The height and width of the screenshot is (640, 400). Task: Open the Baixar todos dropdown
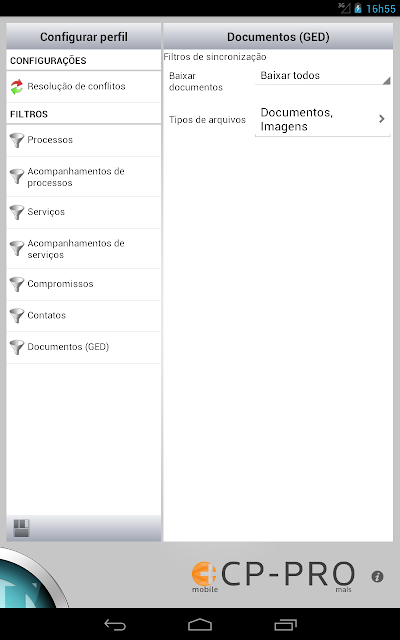322,76
